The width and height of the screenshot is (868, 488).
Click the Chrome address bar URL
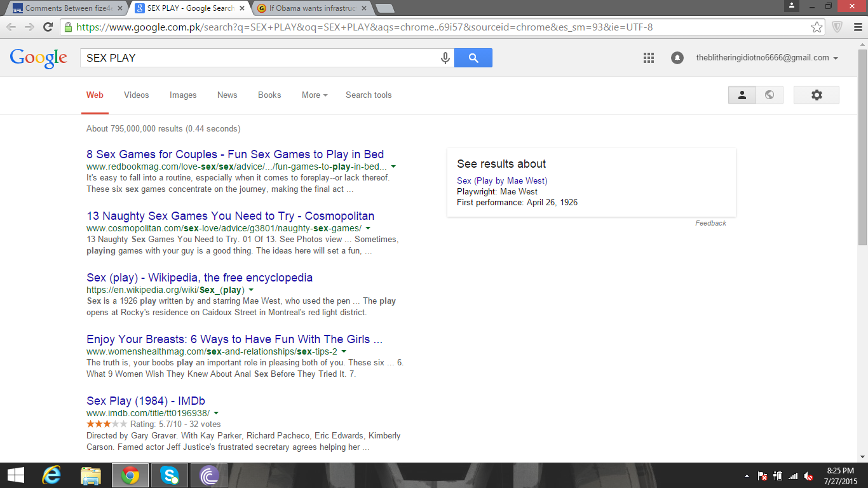364,27
